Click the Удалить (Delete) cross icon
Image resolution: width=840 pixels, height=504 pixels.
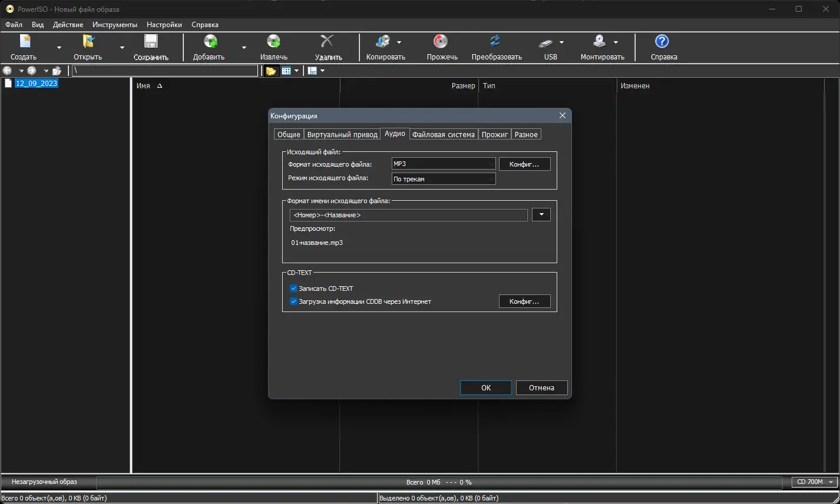[x=327, y=41]
